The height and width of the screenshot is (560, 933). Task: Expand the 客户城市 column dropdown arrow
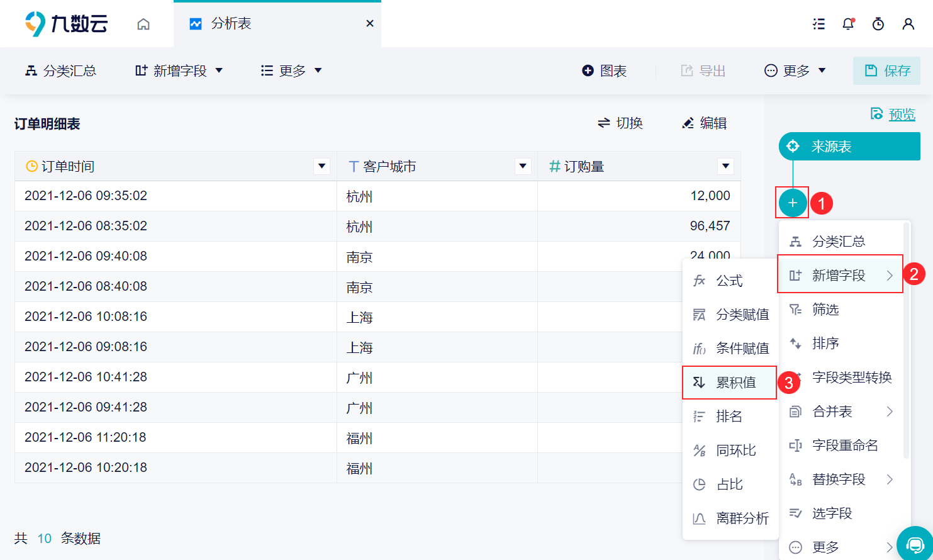(523, 166)
